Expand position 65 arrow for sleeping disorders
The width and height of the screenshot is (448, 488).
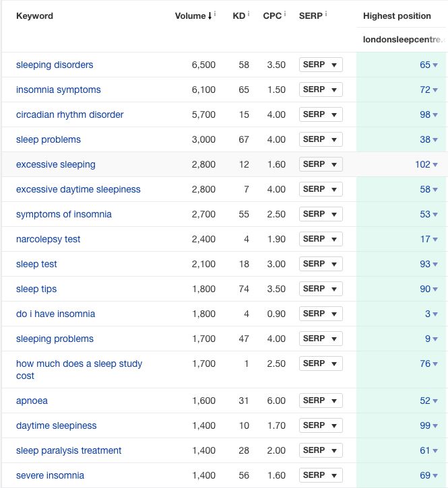(x=435, y=65)
